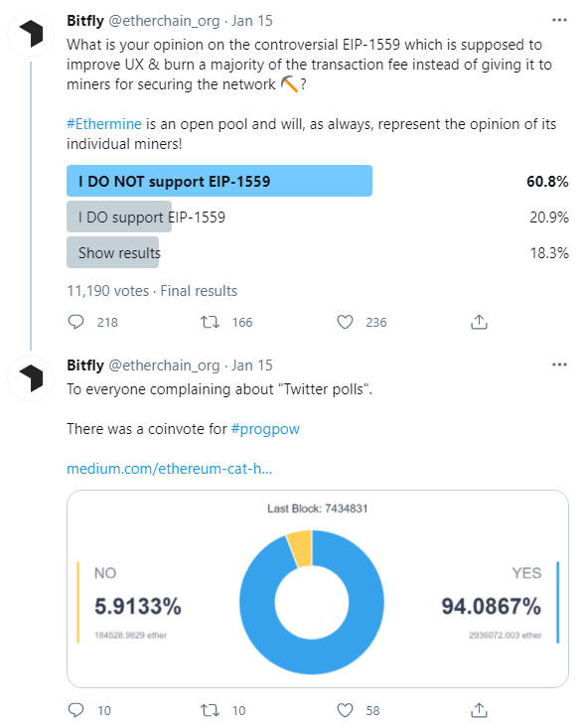Open the coinvote donut chart card
580x728 pixels.
click(x=318, y=589)
